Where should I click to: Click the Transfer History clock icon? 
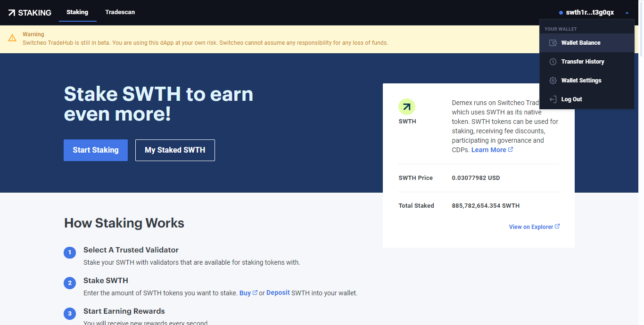(553, 62)
